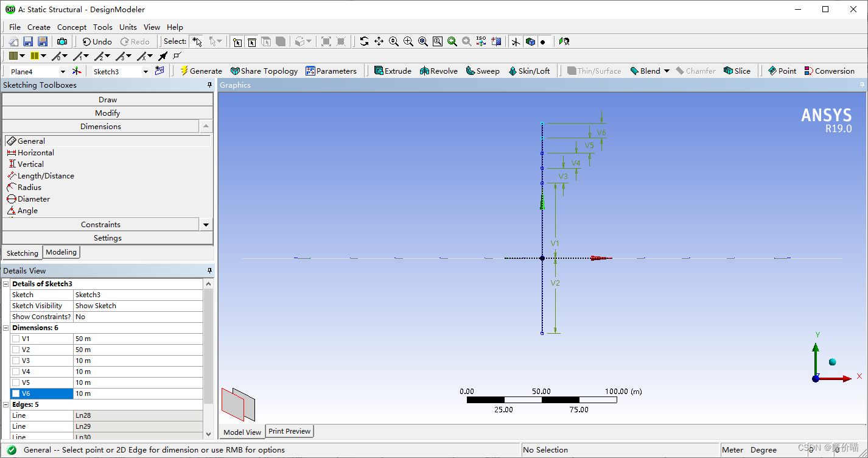Viewport: 868px width, 458px height.
Task: Select the Vertical dimension tool
Action: (x=26, y=164)
